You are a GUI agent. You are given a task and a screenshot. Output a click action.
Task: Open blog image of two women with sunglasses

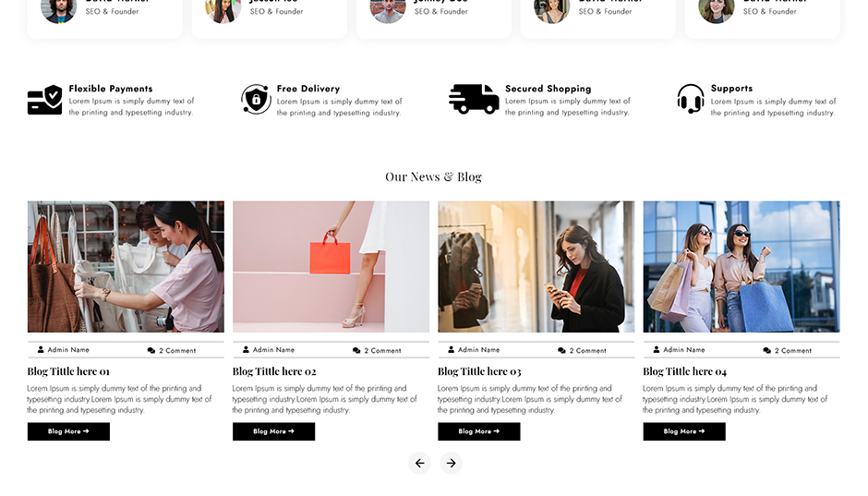tap(741, 266)
